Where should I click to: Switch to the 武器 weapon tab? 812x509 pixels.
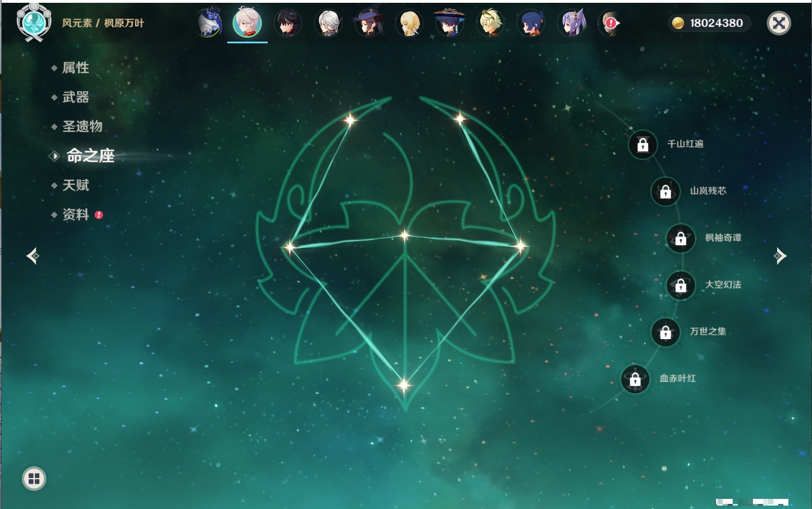[x=75, y=97]
